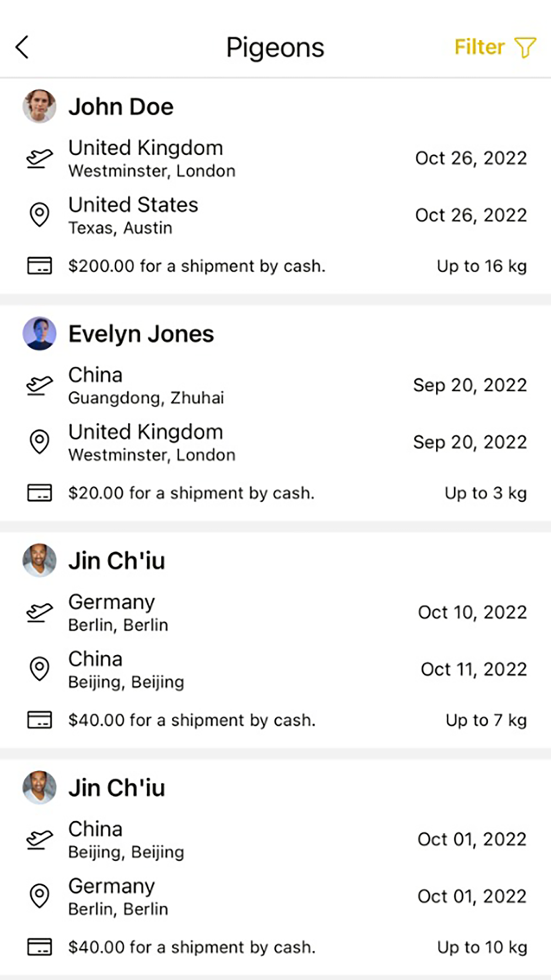The width and height of the screenshot is (551, 980).
Task: Open John Doe's profile avatar
Action: pyautogui.click(x=40, y=106)
